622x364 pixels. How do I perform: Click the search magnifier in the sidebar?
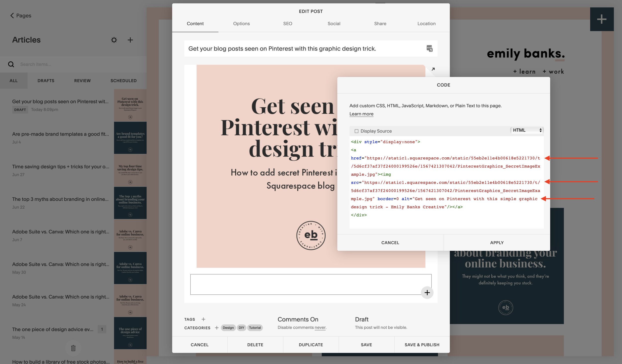click(11, 64)
